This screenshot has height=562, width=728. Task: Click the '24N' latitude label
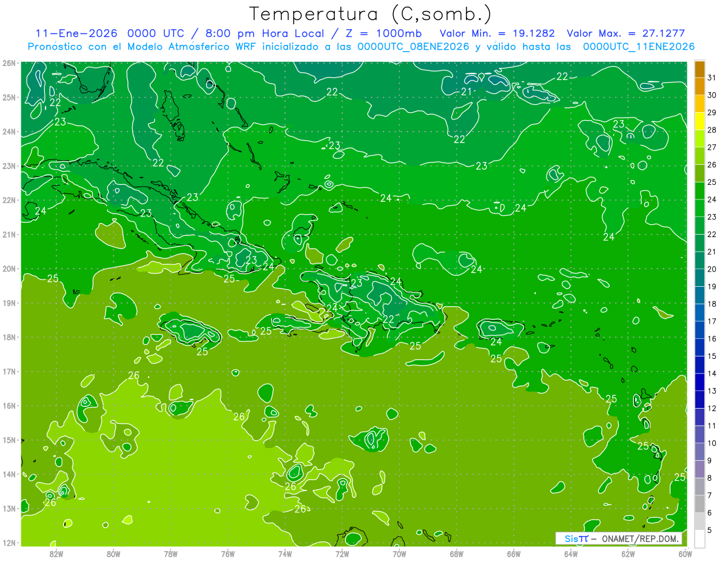pyautogui.click(x=9, y=132)
